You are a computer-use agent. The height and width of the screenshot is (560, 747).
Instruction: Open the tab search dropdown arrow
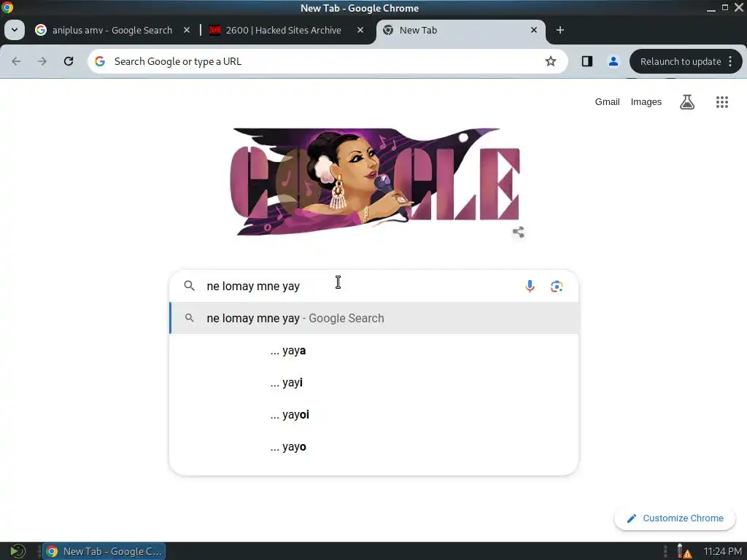coord(15,30)
